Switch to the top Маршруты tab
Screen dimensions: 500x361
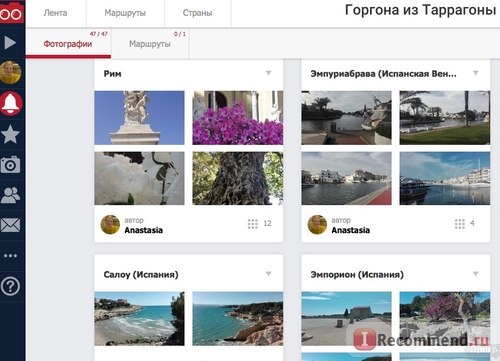click(125, 13)
